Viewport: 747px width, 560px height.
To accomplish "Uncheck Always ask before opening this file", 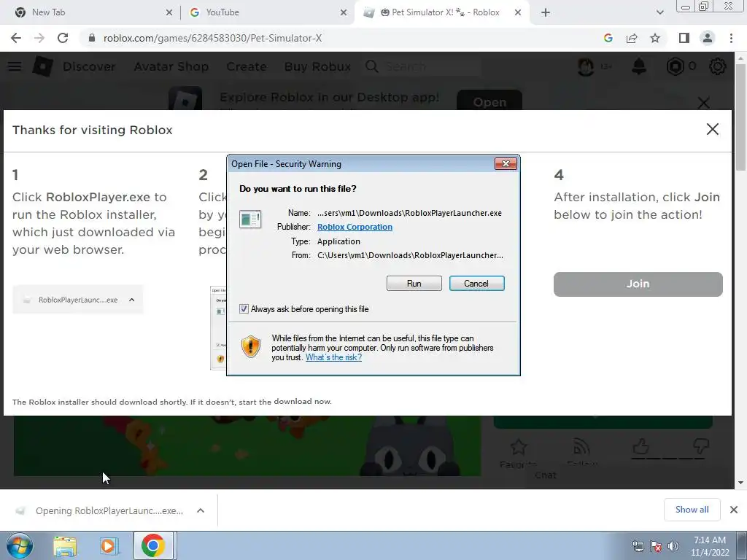I will coord(244,308).
